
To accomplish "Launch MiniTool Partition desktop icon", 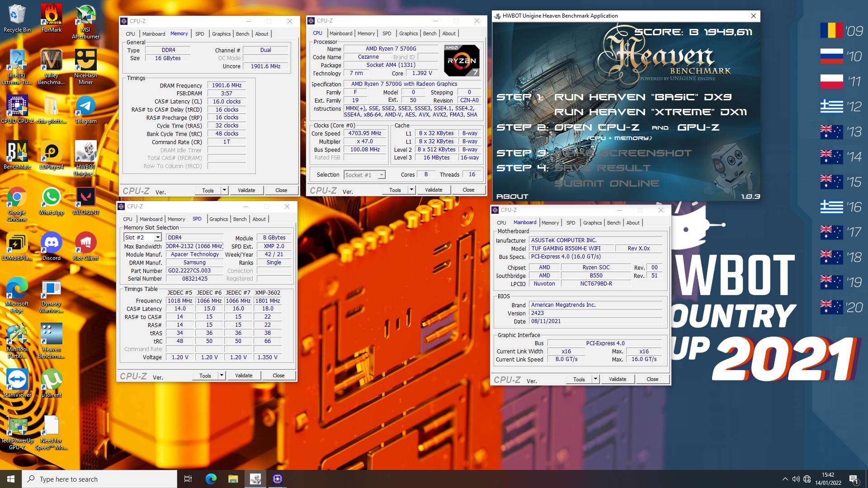I will tap(17, 341).
